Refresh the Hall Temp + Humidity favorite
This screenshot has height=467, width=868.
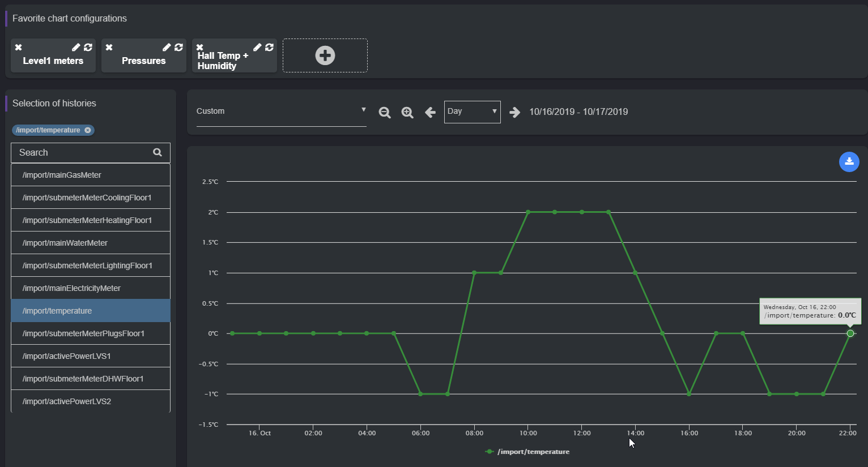coord(269,47)
